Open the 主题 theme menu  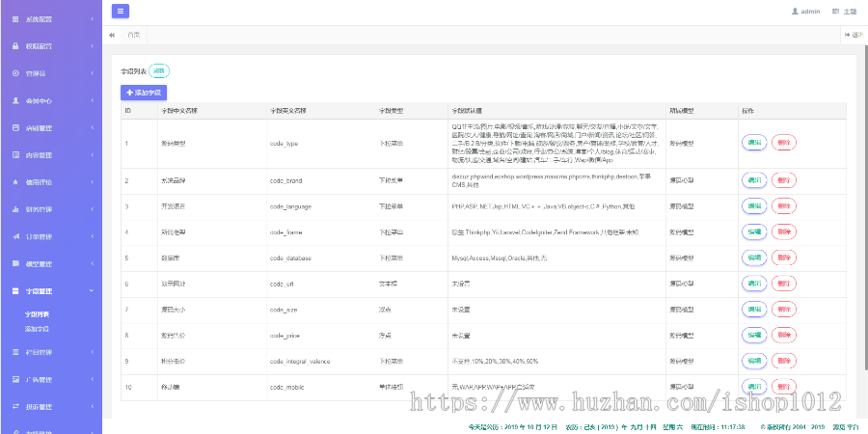coord(844,11)
